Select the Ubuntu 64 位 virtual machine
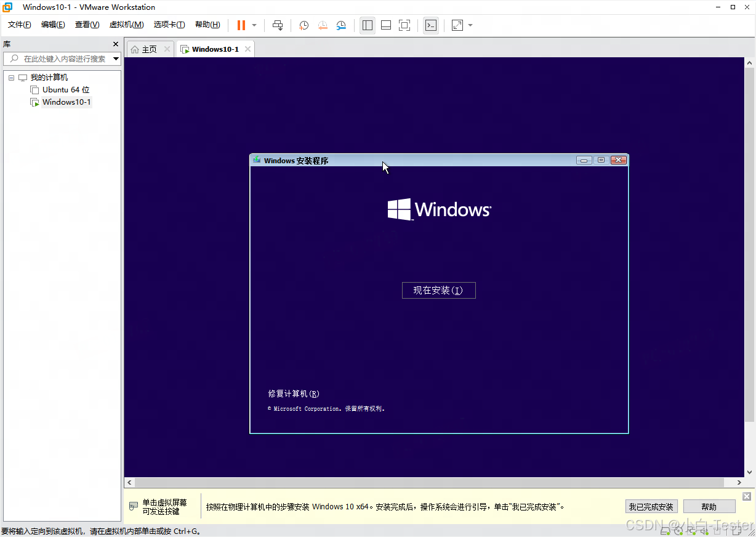Viewport: 756px width, 537px height. 66,90
